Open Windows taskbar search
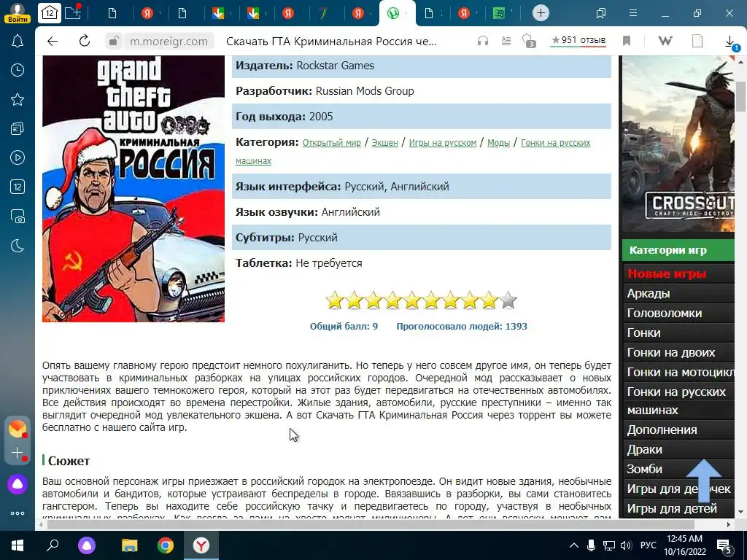 pyautogui.click(x=53, y=545)
